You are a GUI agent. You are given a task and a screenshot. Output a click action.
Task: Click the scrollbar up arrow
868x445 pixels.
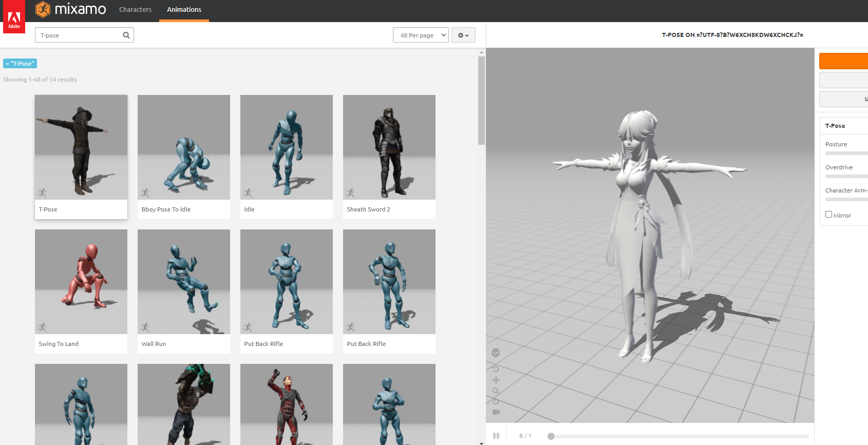click(x=481, y=52)
